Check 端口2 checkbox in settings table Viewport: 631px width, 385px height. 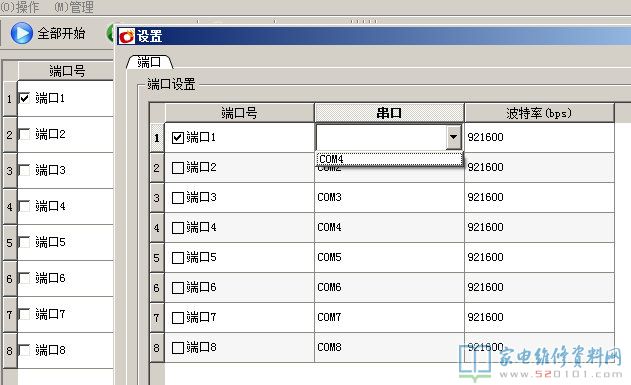177,167
